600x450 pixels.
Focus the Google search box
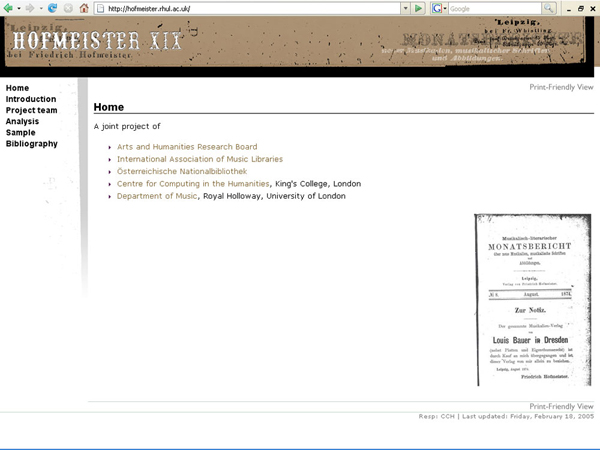coord(494,8)
